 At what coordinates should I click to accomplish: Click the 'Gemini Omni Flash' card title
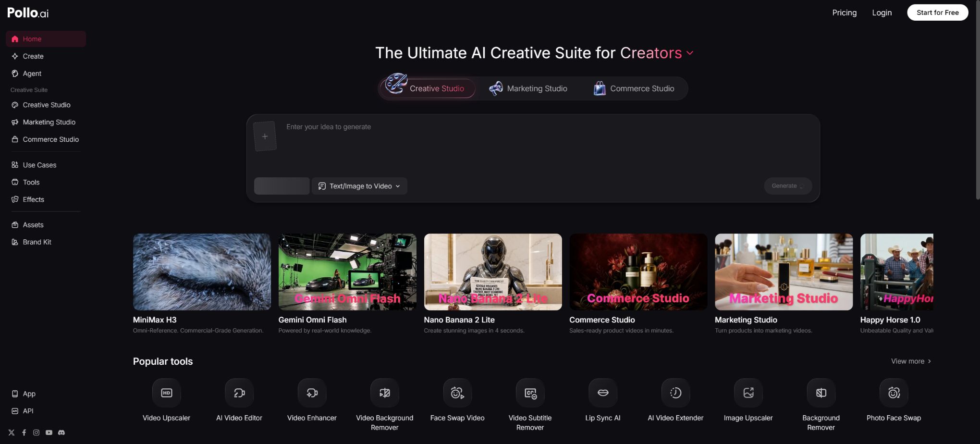312,320
